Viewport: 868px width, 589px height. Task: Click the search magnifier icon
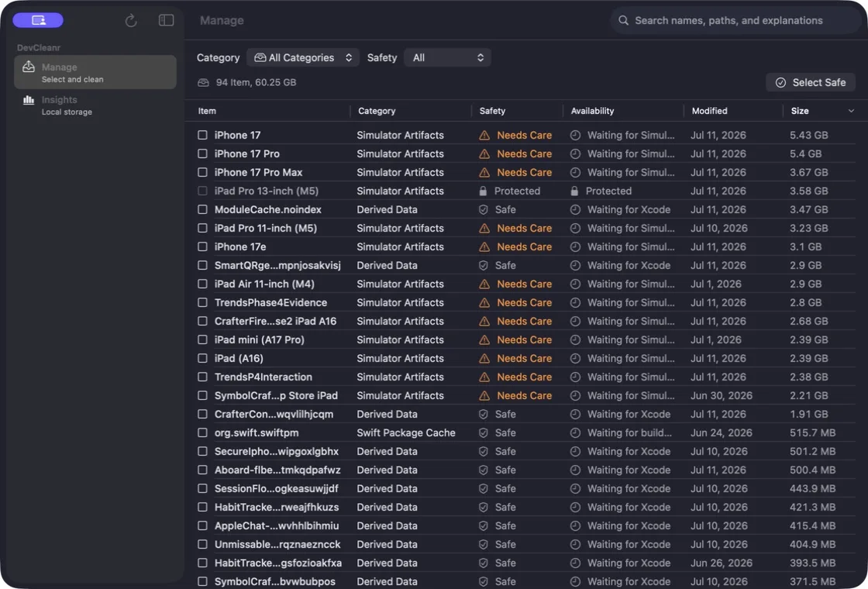pyautogui.click(x=623, y=20)
